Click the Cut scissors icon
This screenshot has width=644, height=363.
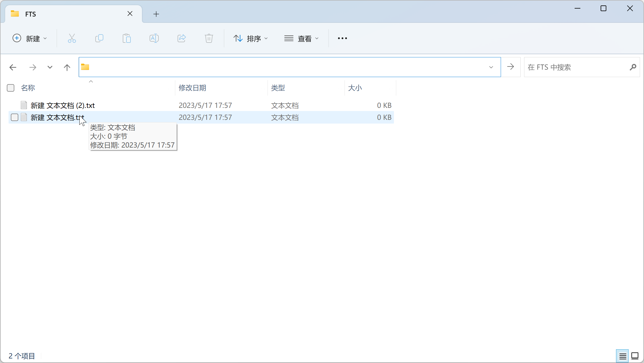[72, 38]
